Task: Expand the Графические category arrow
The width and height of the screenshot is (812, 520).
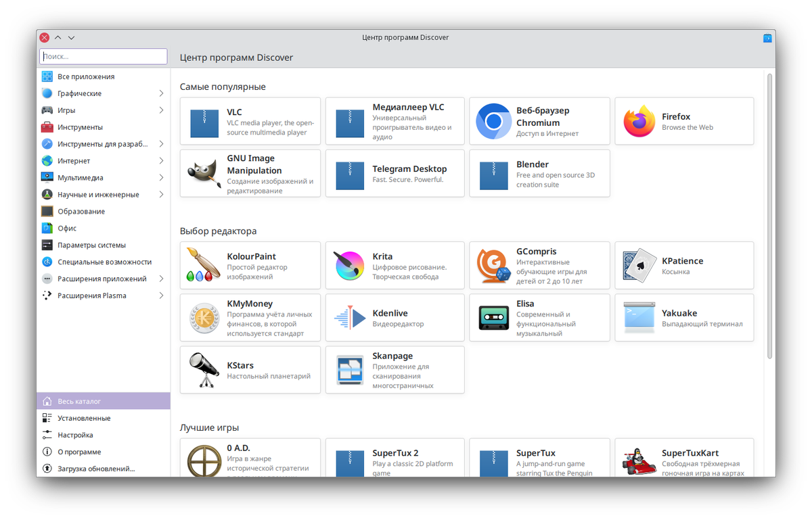Action: [x=161, y=93]
